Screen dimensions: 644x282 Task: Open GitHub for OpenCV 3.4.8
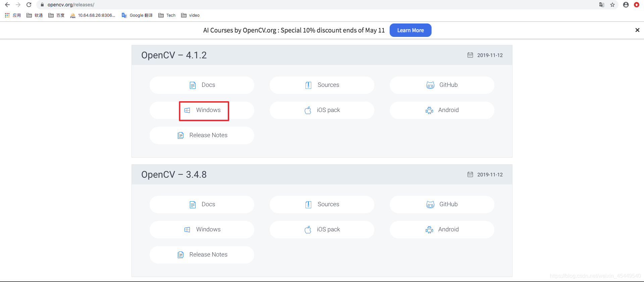(x=442, y=205)
